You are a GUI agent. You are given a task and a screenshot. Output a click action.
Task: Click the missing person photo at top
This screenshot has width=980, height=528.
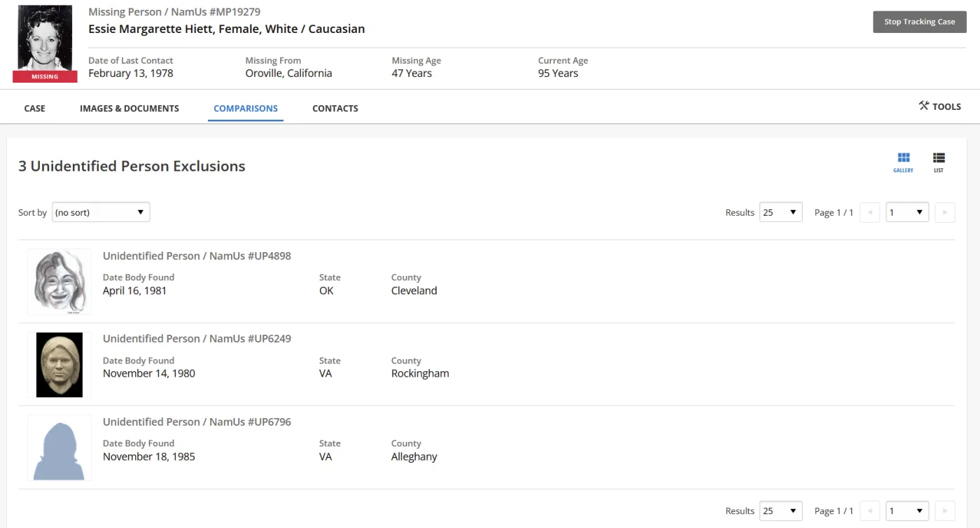coord(45,39)
